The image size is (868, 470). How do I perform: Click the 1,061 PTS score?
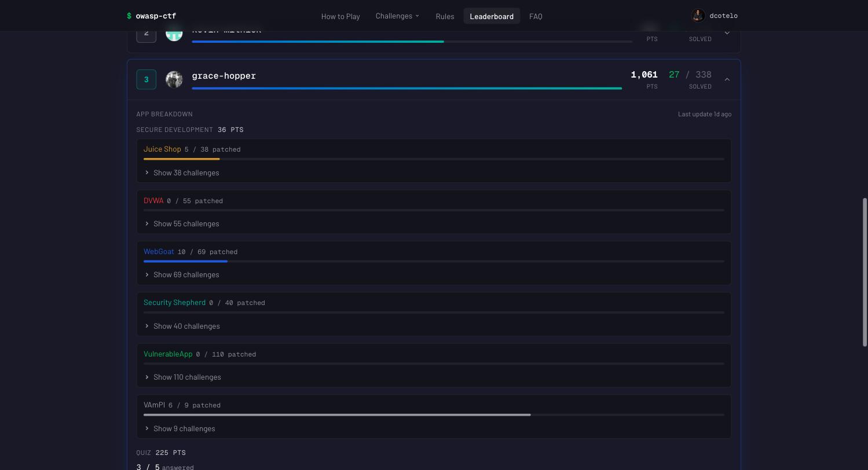644,79
